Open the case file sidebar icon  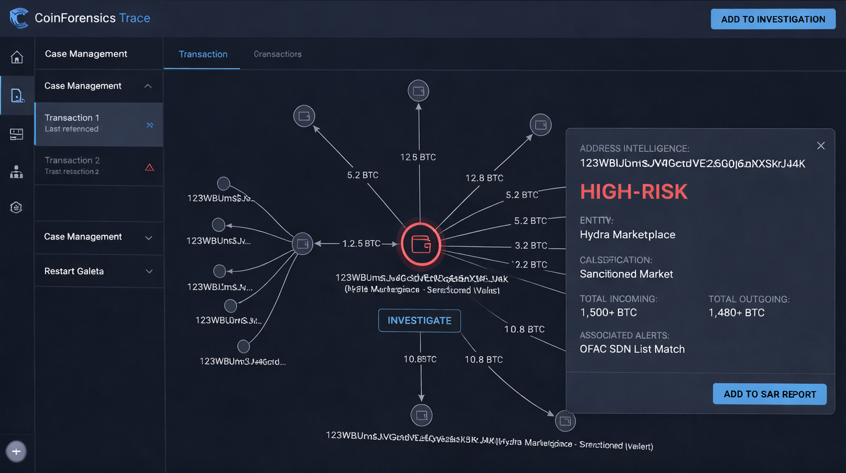tap(17, 96)
